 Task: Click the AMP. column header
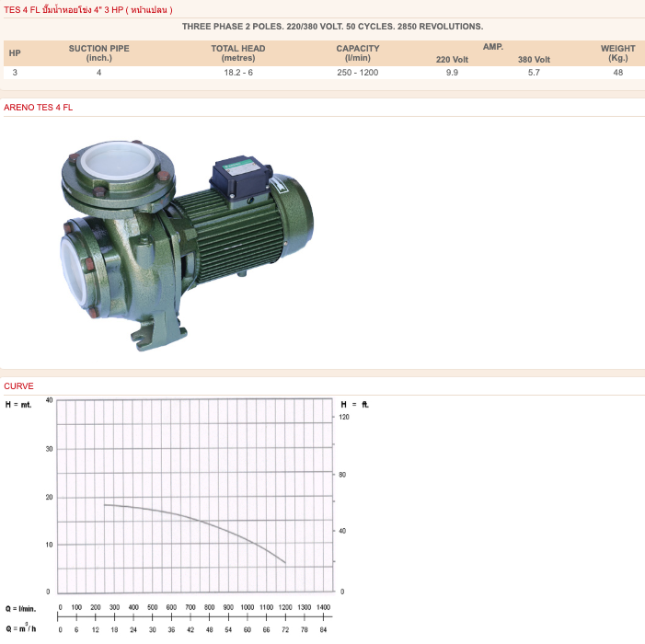click(x=493, y=47)
